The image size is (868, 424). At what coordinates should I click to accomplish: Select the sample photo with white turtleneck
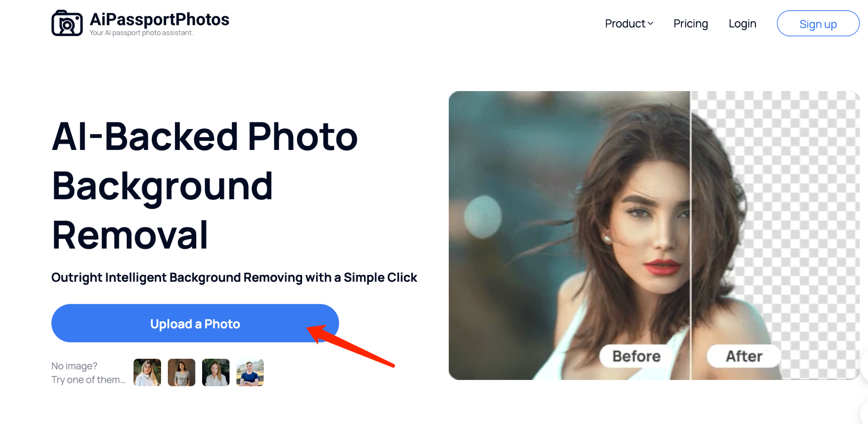(x=147, y=372)
